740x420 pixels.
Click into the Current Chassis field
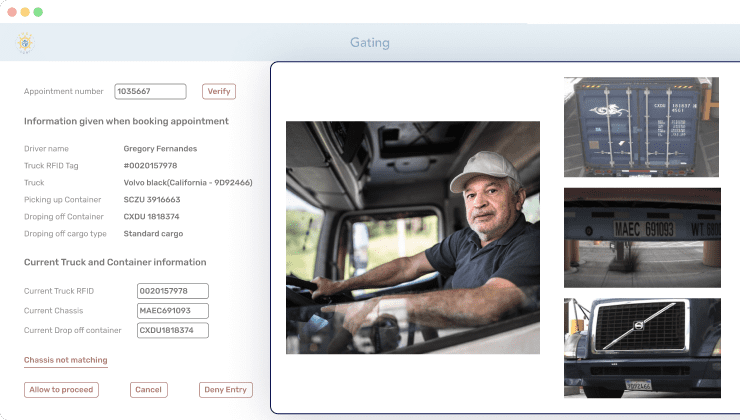click(172, 310)
